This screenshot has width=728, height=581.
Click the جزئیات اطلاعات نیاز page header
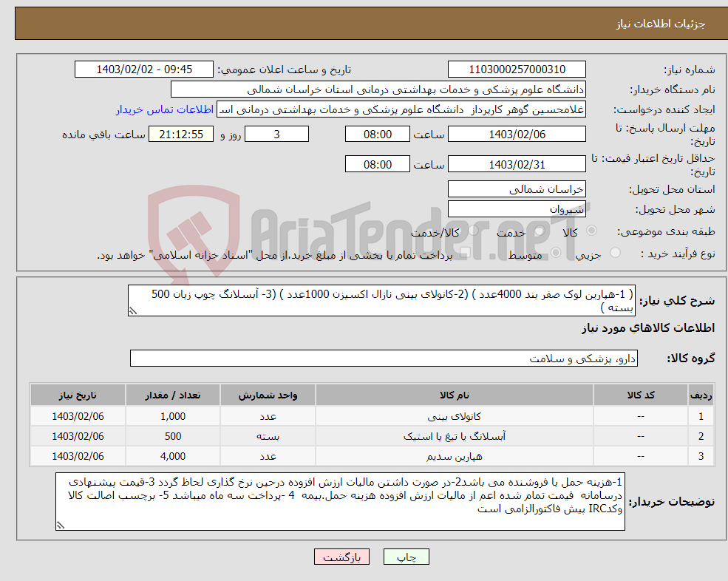[661, 24]
